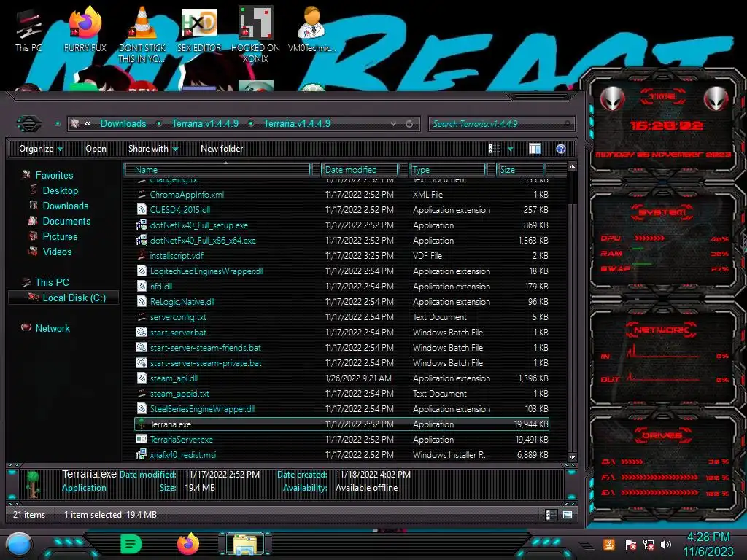Click the Help question mark icon
The height and width of the screenshot is (560, 747).
click(561, 149)
